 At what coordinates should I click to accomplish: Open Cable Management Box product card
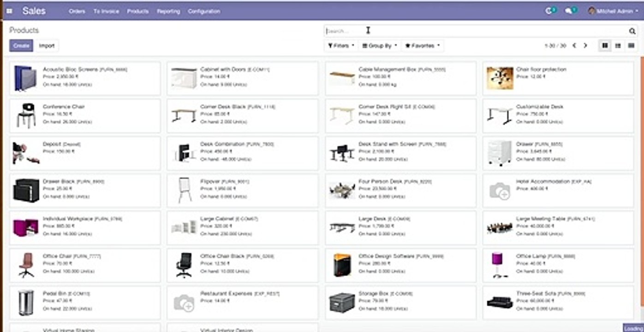pos(401,78)
